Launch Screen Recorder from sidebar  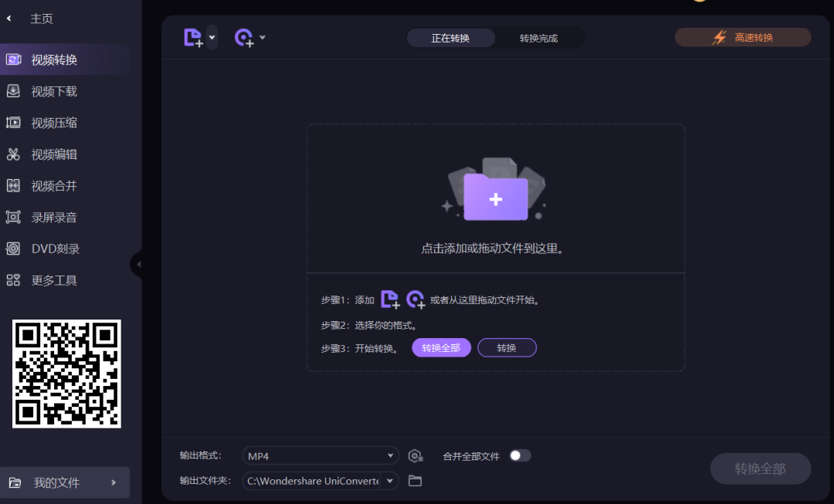54,217
